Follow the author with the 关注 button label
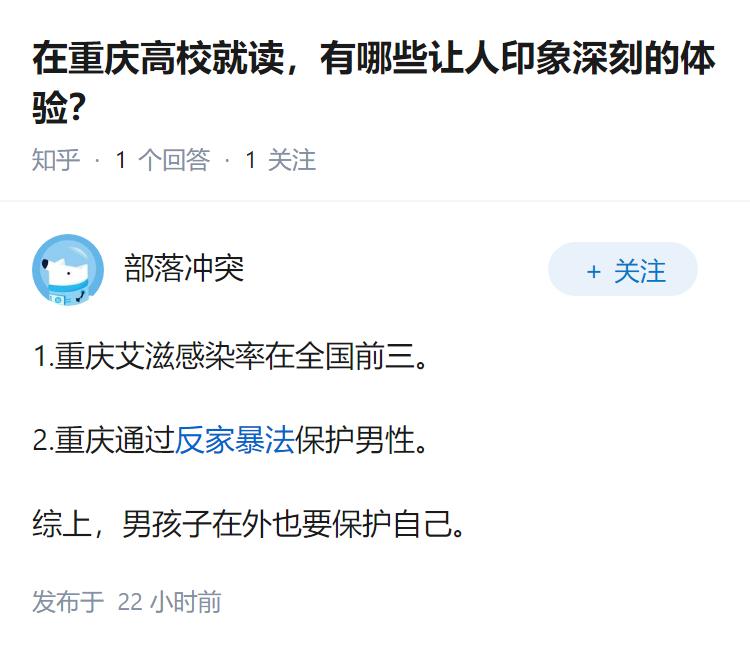This screenshot has width=750, height=652. [640, 271]
